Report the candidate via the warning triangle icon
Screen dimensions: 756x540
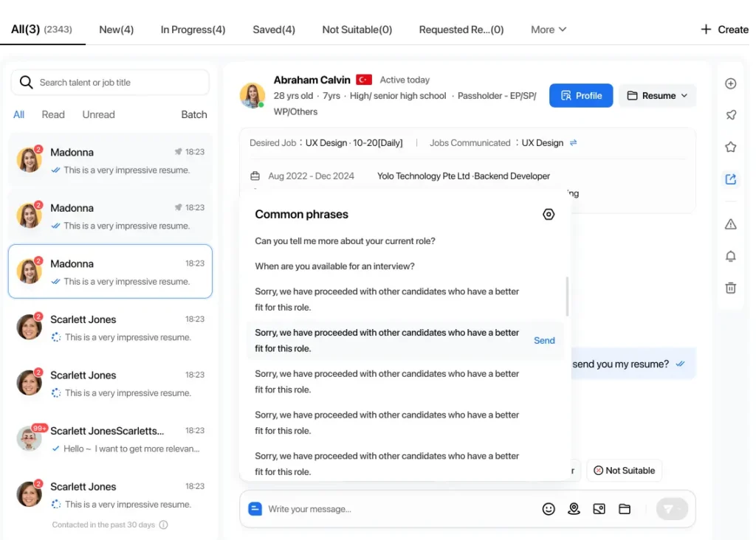coord(730,224)
